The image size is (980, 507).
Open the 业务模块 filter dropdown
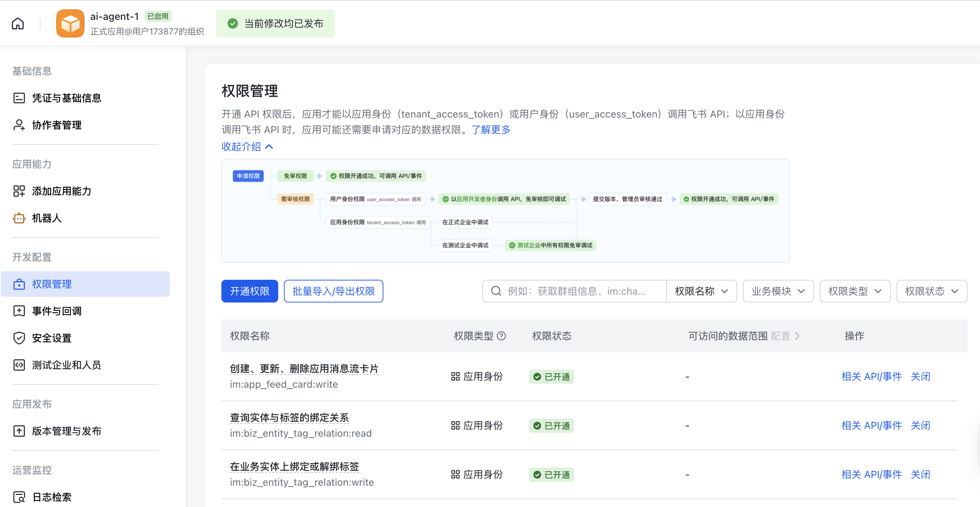pyautogui.click(x=778, y=291)
